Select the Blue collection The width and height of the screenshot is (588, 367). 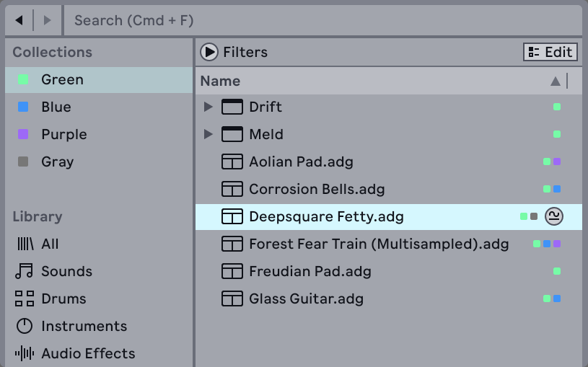pos(56,107)
